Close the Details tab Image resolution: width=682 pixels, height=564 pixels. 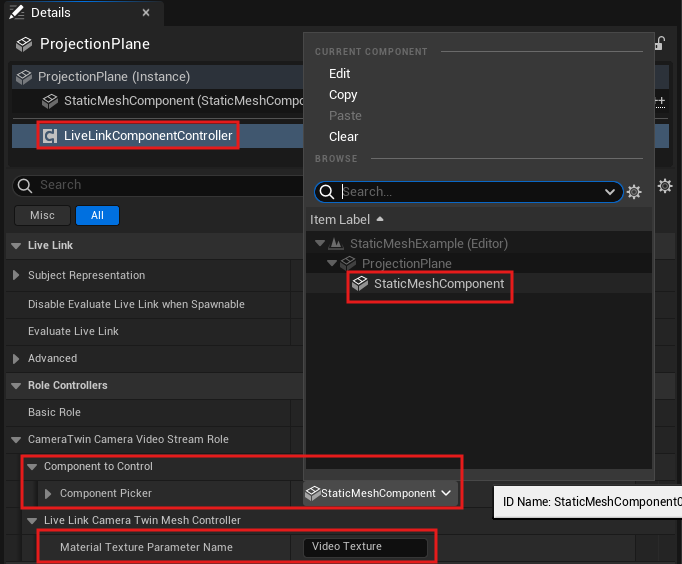pyautogui.click(x=146, y=13)
